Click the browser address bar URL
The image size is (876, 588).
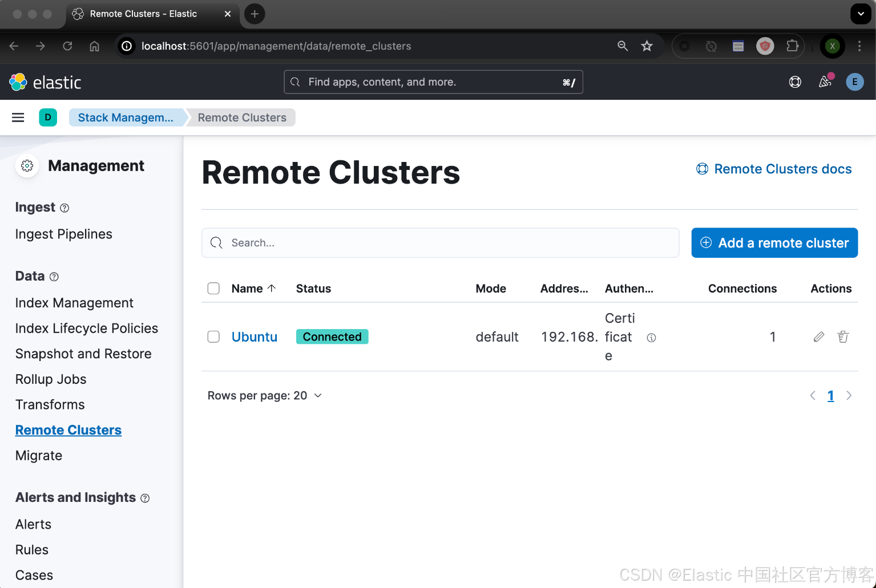(x=276, y=46)
